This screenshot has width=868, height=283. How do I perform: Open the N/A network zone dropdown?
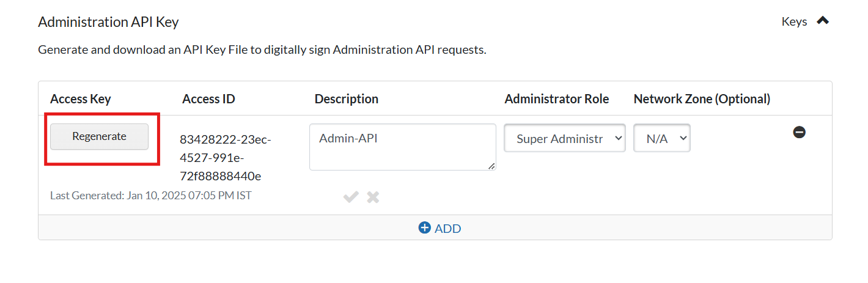[x=661, y=139]
